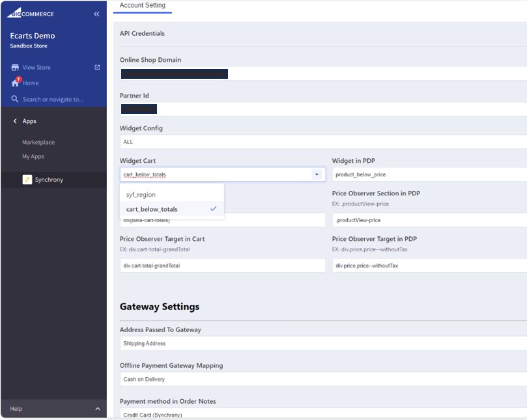527x420 pixels.
Task: Click the Home icon with notification badge
Action: point(15,83)
